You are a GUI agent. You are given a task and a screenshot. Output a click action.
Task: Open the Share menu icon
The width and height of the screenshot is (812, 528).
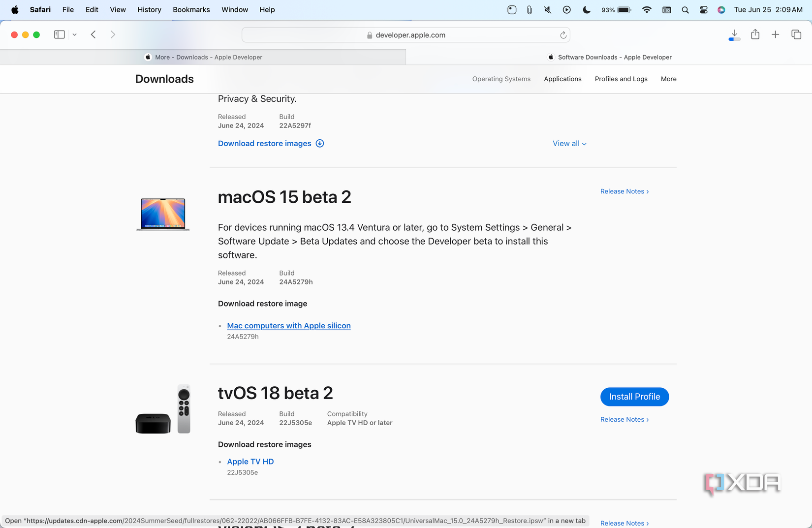[x=755, y=34]
